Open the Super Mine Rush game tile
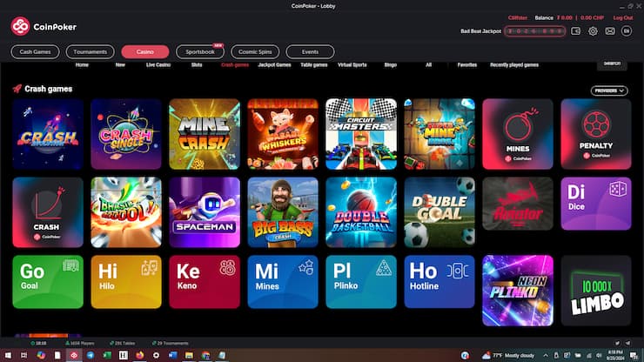Screen dimensions: 644x362 [439, 134]
